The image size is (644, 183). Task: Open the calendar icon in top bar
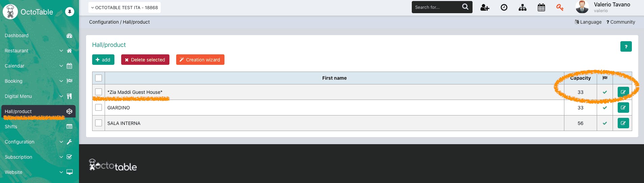click(541, 7)
